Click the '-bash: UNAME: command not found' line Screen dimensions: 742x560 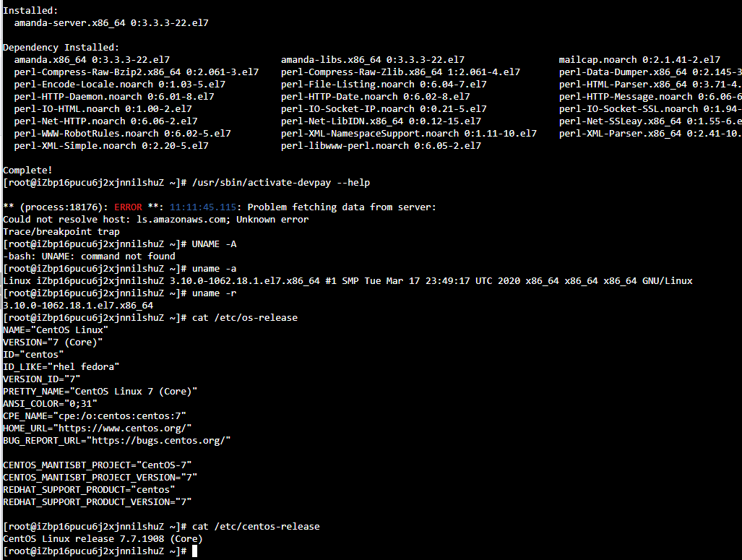pos(90,257)
